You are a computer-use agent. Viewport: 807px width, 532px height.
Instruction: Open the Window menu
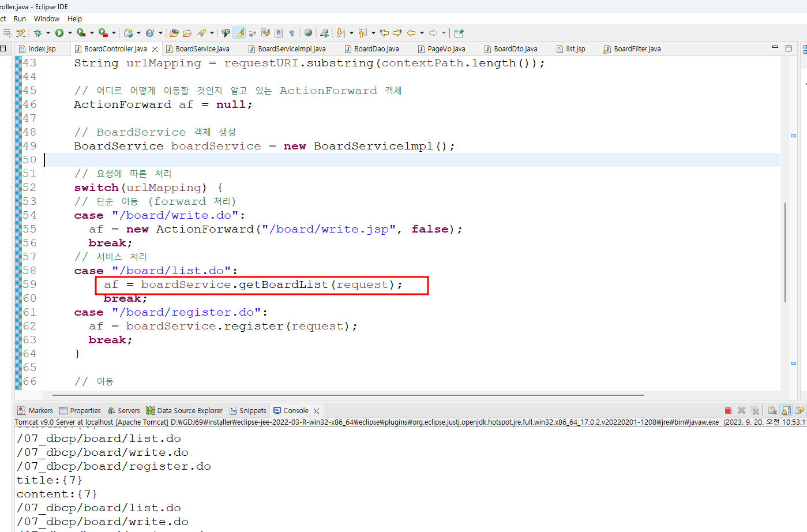click(x=46, y=19)
